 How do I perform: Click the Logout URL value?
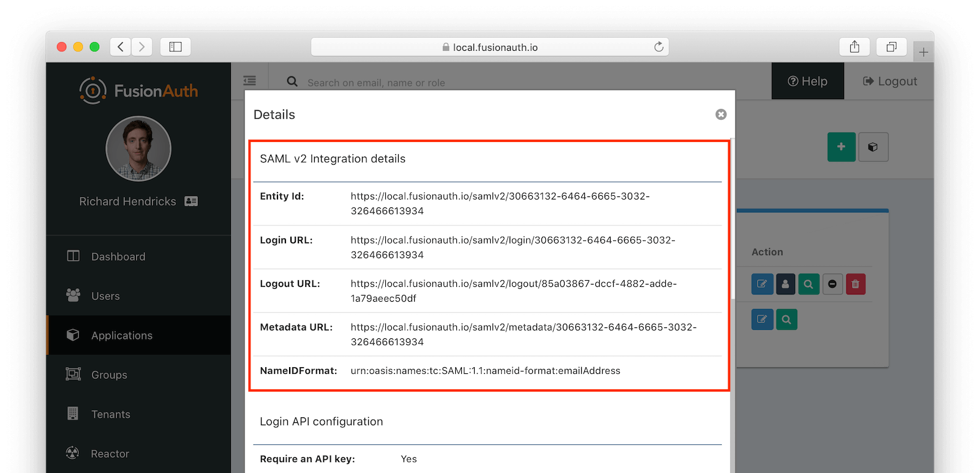coord(513,291)
